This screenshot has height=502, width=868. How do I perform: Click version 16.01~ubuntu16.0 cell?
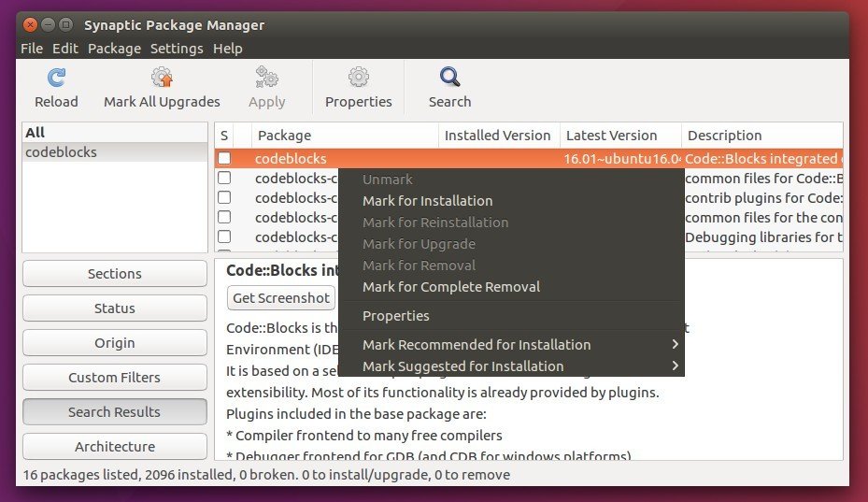[x=621, y=159]
